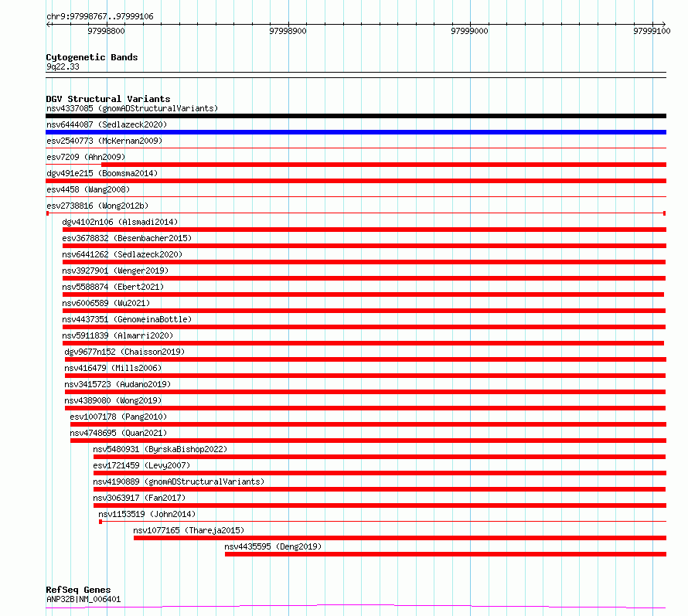Open variant nsv5588874 (Ebert2021)
688x616 pixels.
(113, 287)
